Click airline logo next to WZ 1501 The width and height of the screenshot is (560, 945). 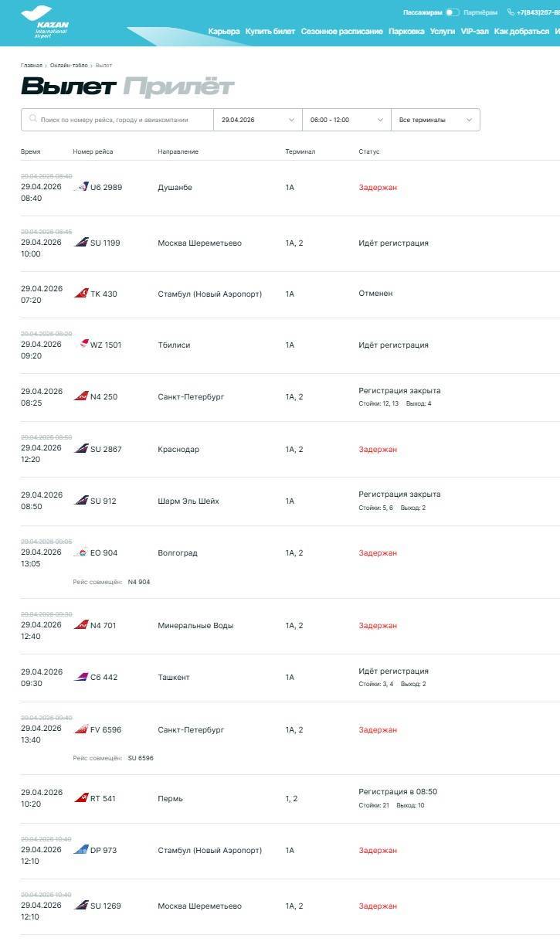point(83,345)
